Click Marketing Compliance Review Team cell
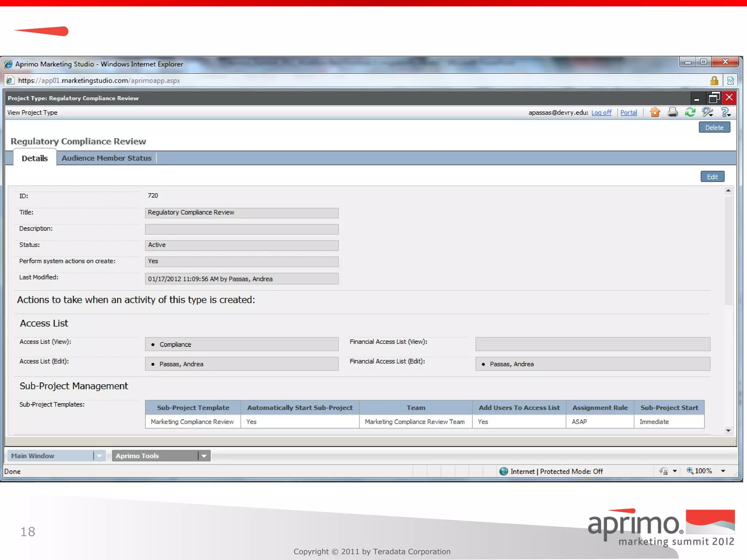This screenshot has height=560, width=747. tap(416, 422)
